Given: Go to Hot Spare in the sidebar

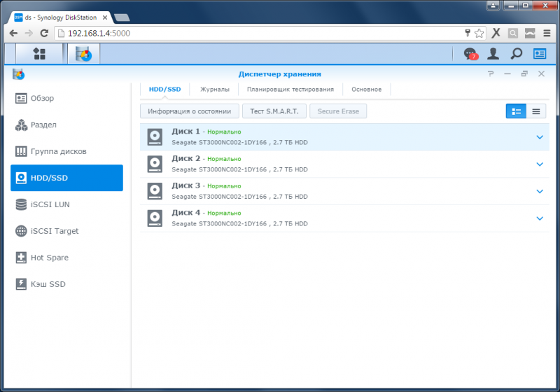Looking at the screenshot, I should 66,258.
